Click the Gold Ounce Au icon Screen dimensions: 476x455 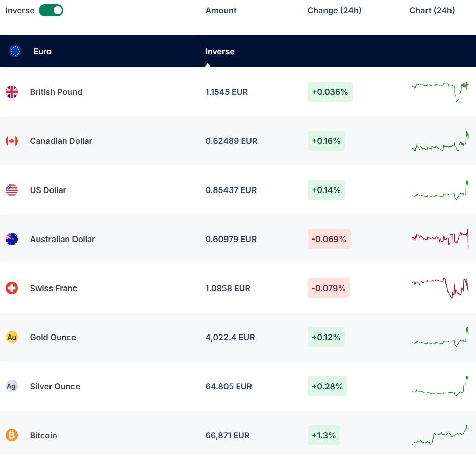[x=12, y=337]
